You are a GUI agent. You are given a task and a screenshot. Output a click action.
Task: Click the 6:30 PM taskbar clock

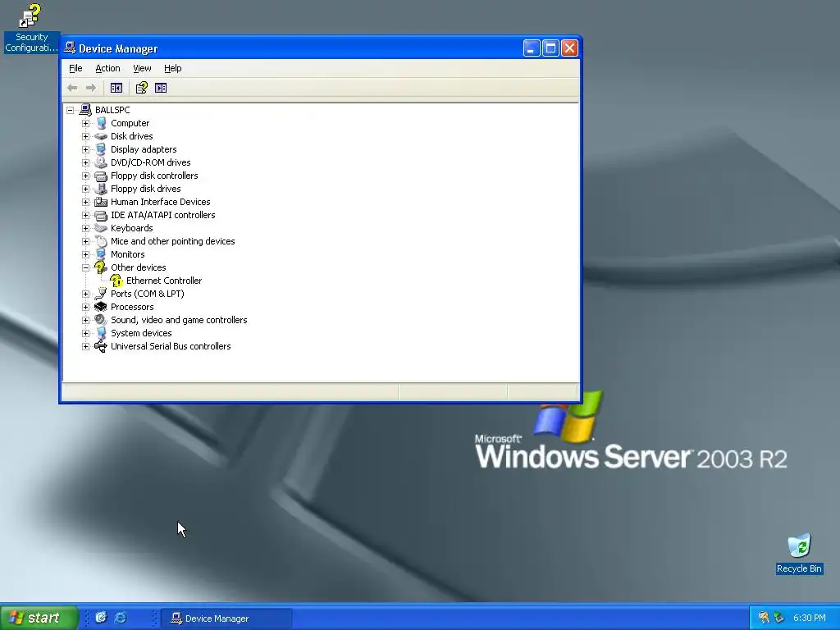click(810, 618)
